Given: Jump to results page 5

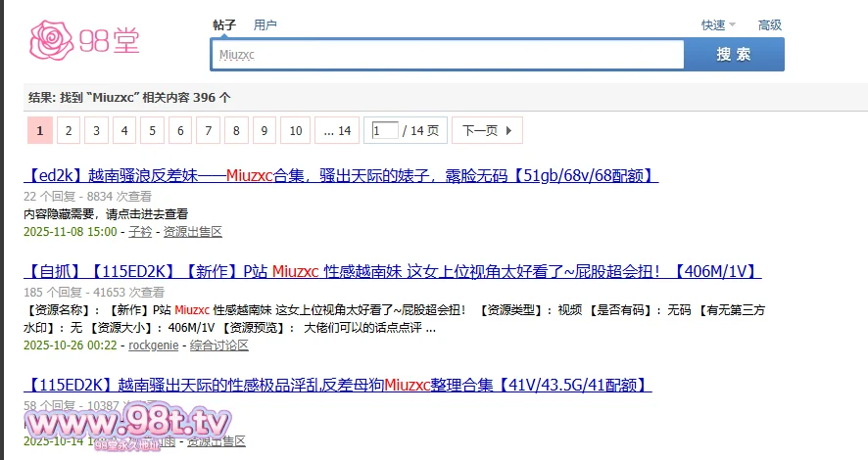Looking at the screenshot, I should click(152, 130).
